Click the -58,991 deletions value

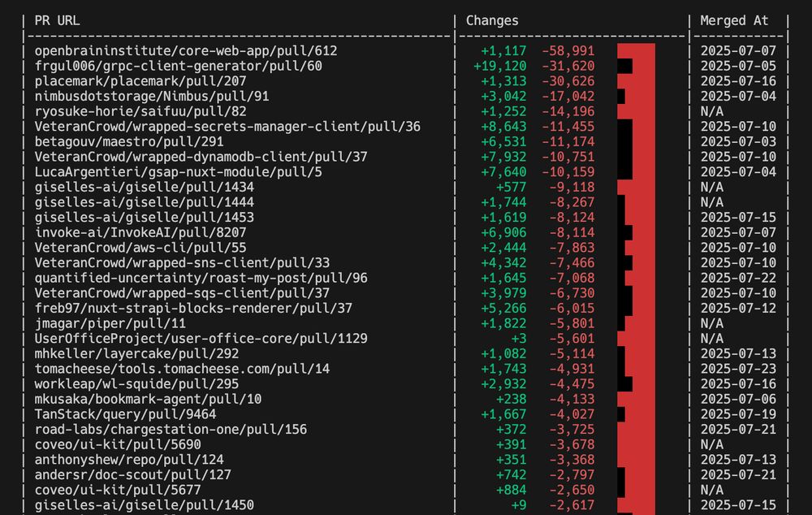point(568,51)
